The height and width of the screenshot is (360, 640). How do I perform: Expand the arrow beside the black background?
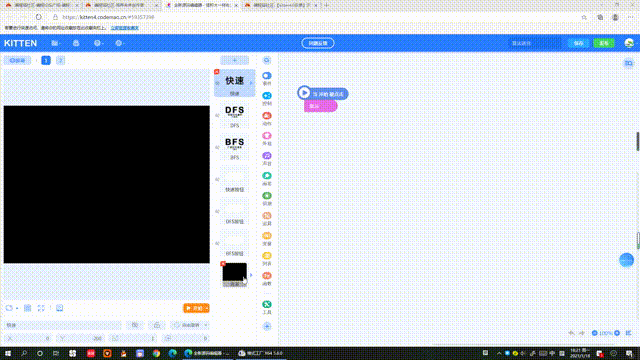(251, 275)
